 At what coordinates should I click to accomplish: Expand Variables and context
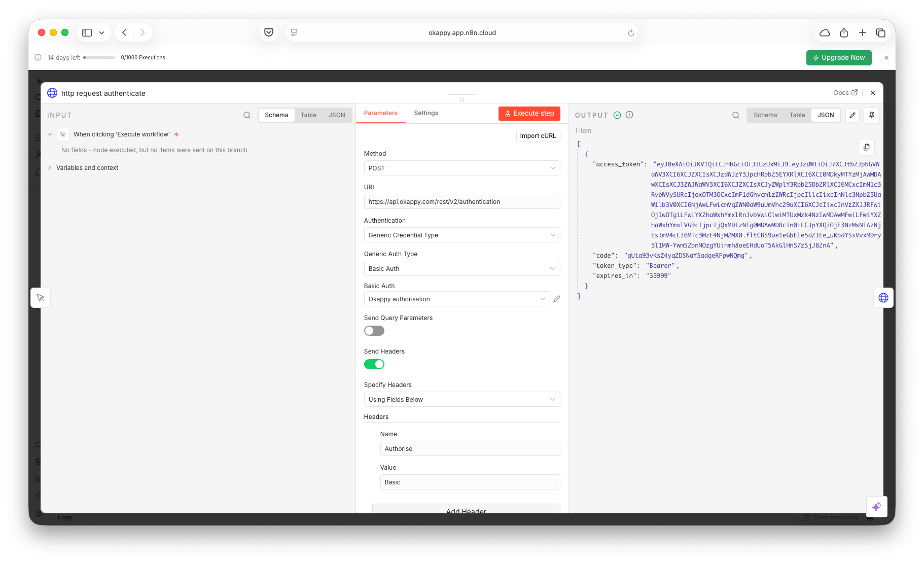50,168
